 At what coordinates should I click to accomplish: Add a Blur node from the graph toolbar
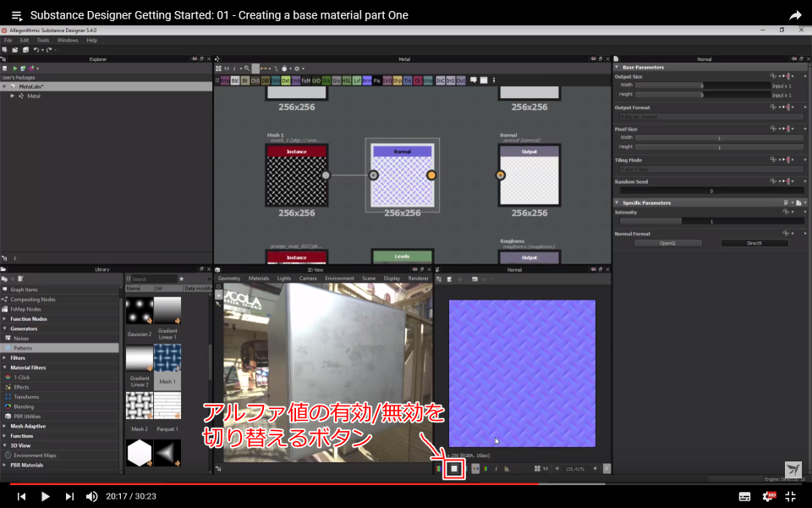(x=245, y=80)
